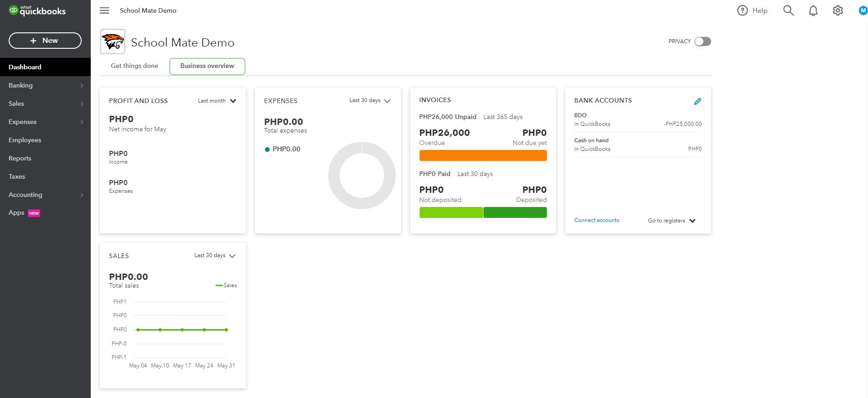Image resolution: width=868 pixels, height=398 pixels.
Task: Open Reports in sidebar
Action: (45, 158)
